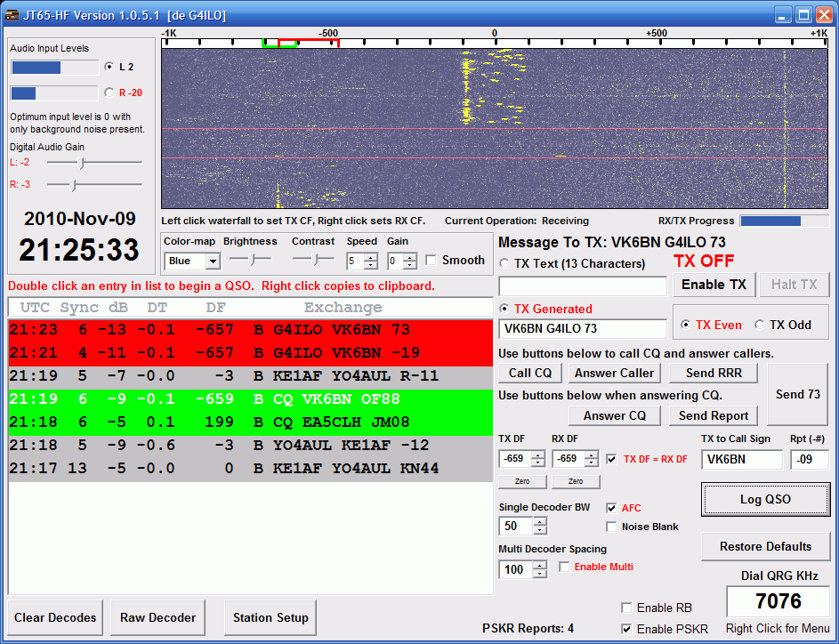Toggle the AFC checkbox
This screenshot has height=644, width=839.
[611, 508]
